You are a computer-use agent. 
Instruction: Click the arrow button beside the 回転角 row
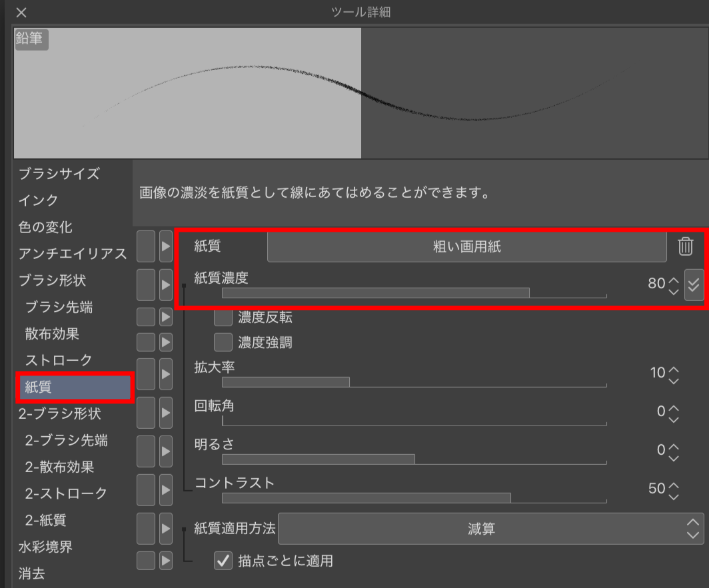point(165,413)
